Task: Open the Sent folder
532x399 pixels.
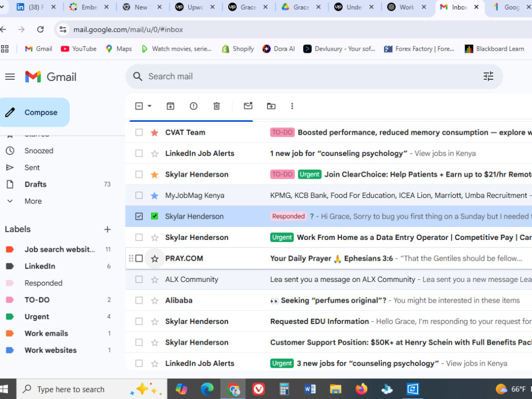Action: 32,168
